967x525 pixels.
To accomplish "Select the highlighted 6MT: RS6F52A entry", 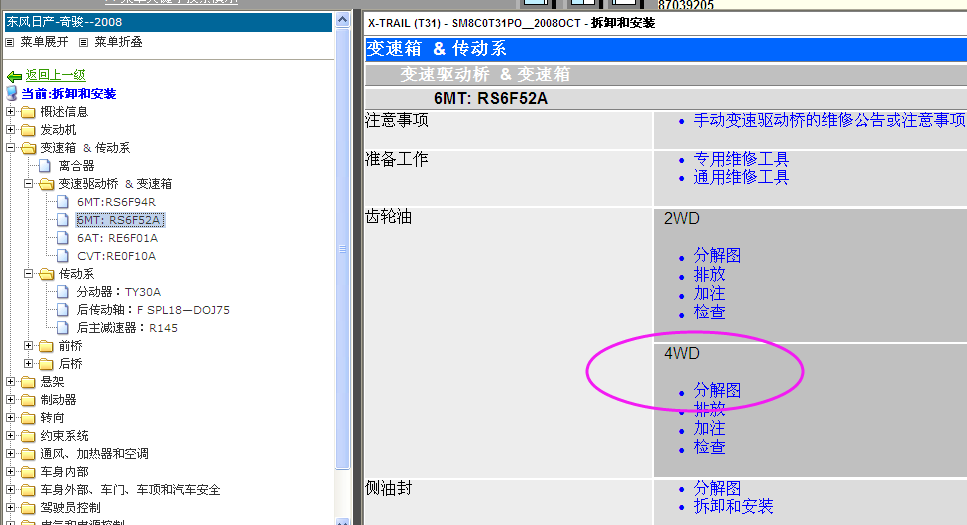I will (x=120, y=220).
